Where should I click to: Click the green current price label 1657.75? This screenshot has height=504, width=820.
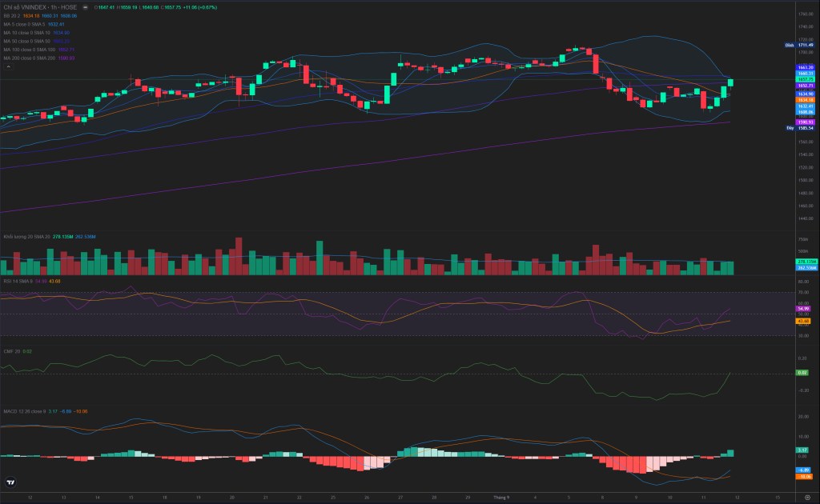click(x=806, y=79)
